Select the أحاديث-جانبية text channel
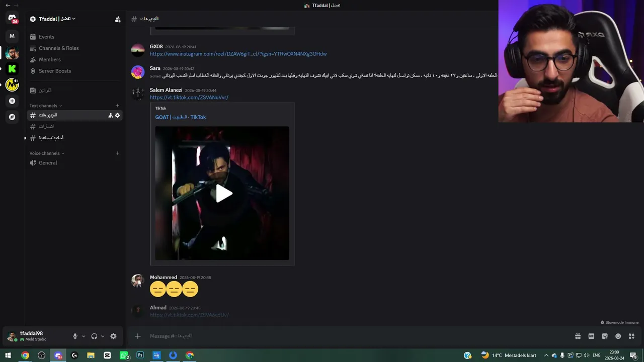 pos(74,138)
